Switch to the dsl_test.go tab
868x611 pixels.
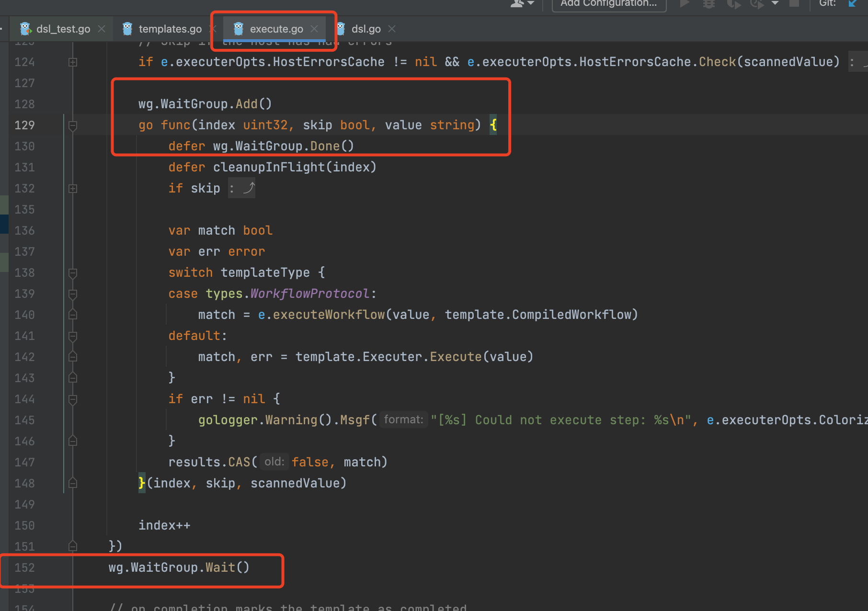(x=62, y=28)
